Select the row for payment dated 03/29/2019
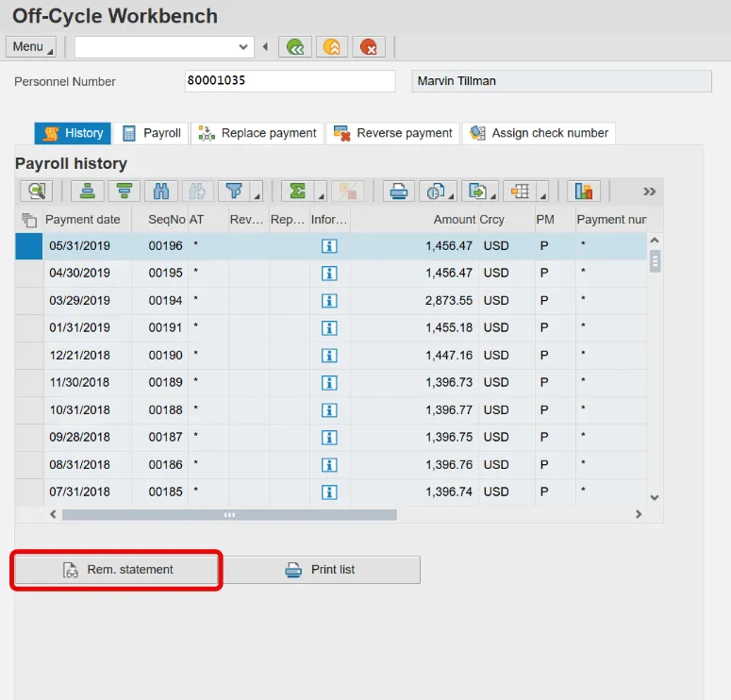Screen dimensions: 731x700 click(x=28, y=301)
